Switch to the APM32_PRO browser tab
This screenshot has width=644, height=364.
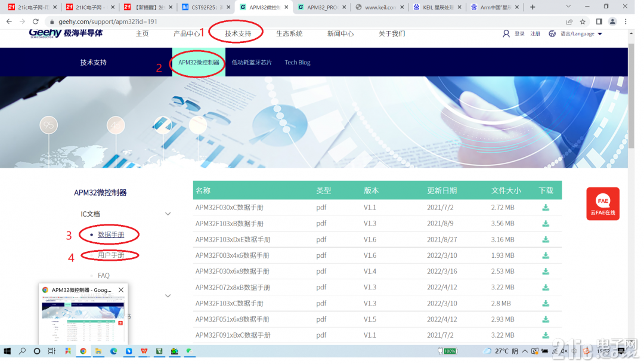tap(323, 7)
